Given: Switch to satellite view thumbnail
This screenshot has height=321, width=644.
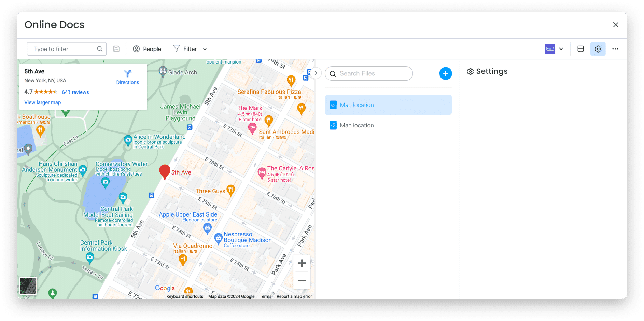Looking at the screenshot, I should point(28,286).
